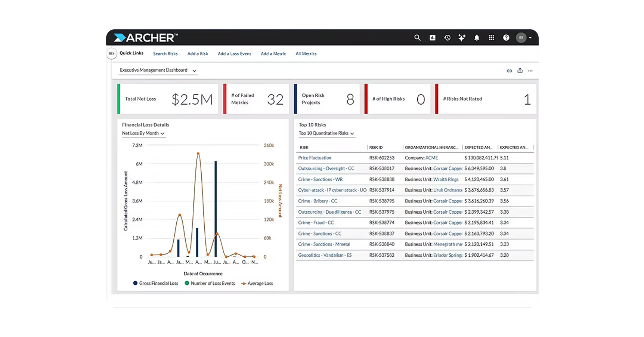Expand the Net Loss By Month dropdown
644x337 pixels.
pyautogui.click(x=143, y=133)
